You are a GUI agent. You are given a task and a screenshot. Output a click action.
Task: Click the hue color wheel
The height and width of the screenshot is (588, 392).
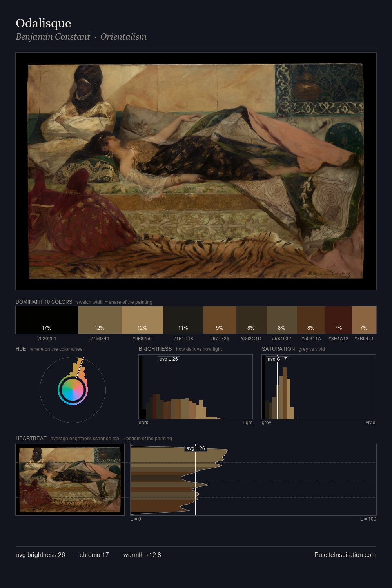(73, 390)
